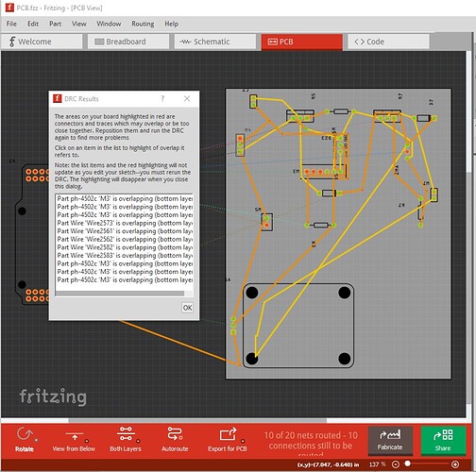Click the top-right mounting hole on PCB
Viewport: 476px width, 472px height.
(345, 293)
